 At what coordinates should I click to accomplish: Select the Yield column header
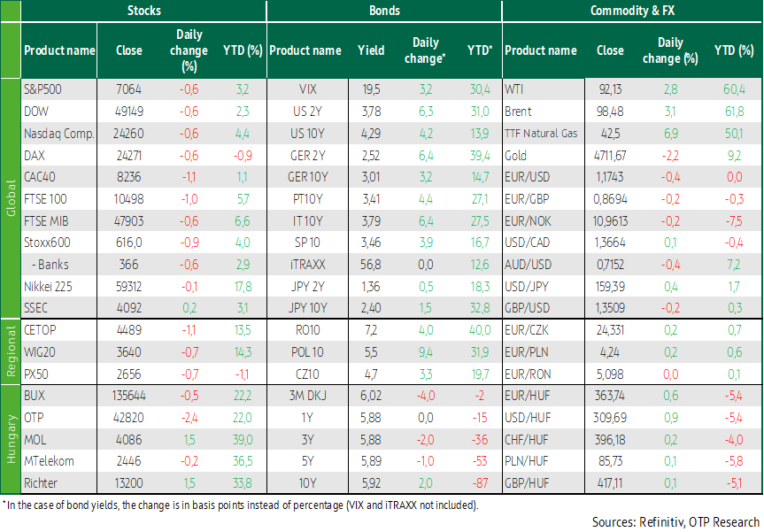click(x=370, y=50)
